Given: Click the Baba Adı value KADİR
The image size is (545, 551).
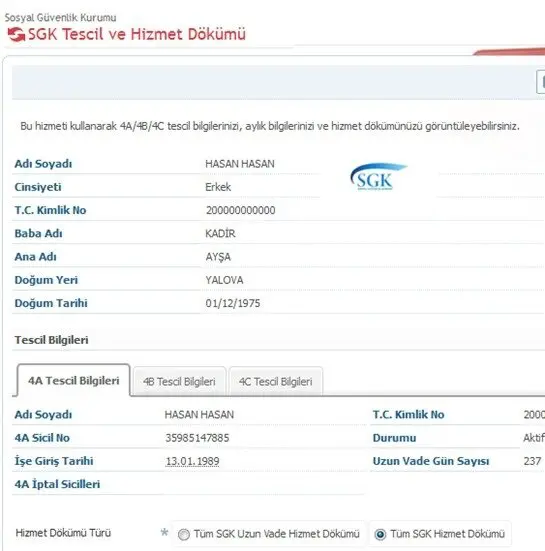Looking at the screenshot, I should (220, 233).
